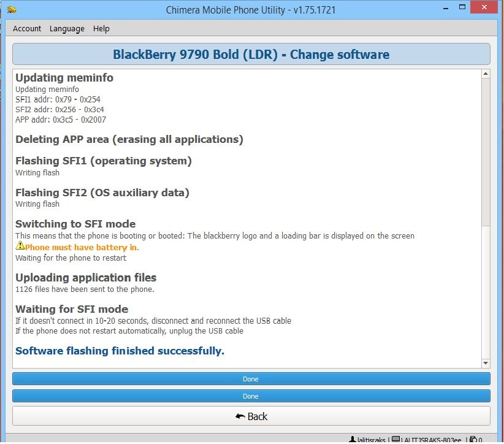
Task: Click 'SFI1 addr: 0x79 - 0x254' line
Action: 58,99
